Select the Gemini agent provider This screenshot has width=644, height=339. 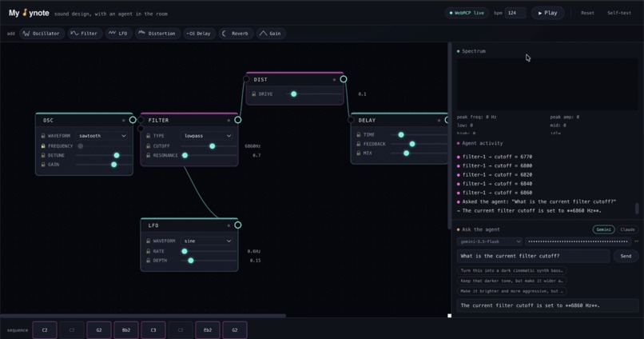click(x=603, y=229)
